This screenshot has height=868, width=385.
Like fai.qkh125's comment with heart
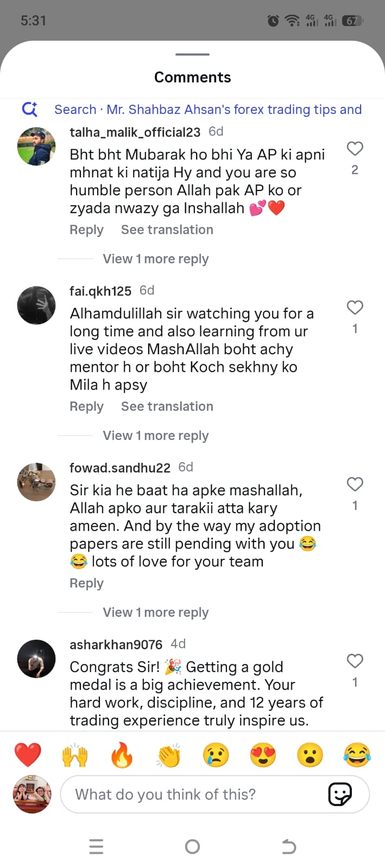tap(355, 308)
